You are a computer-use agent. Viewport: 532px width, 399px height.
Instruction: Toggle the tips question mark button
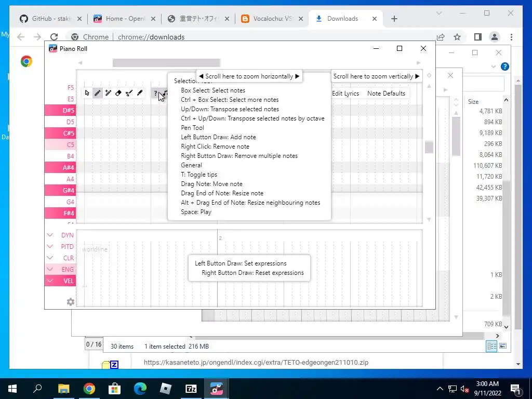pyautogui.click(x=156, y=93)
